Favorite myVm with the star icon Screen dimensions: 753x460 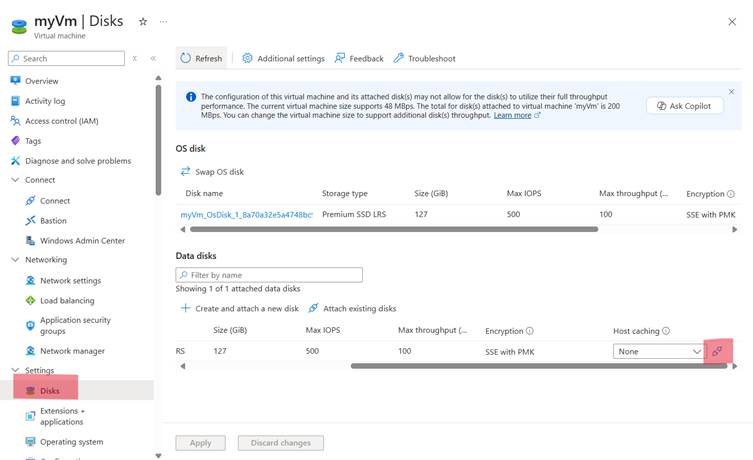(143, 22)
